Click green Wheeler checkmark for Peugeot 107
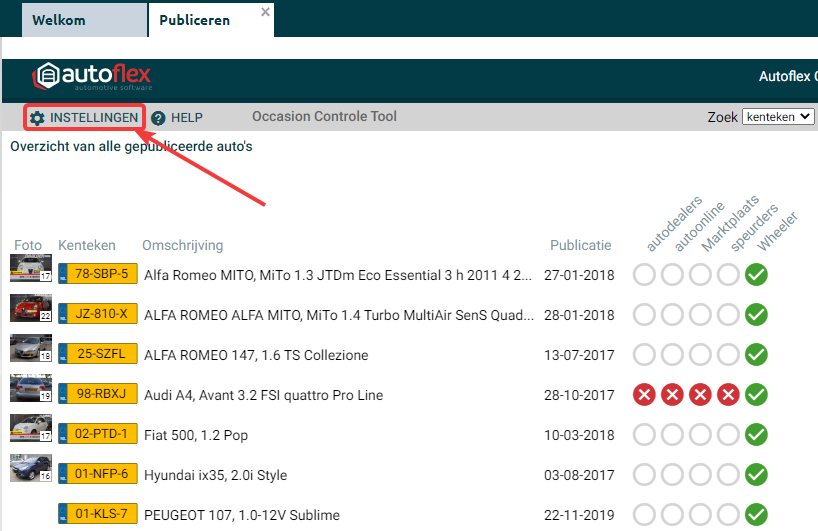The width and height of the screenshot is (818, 531). (757, 515)
